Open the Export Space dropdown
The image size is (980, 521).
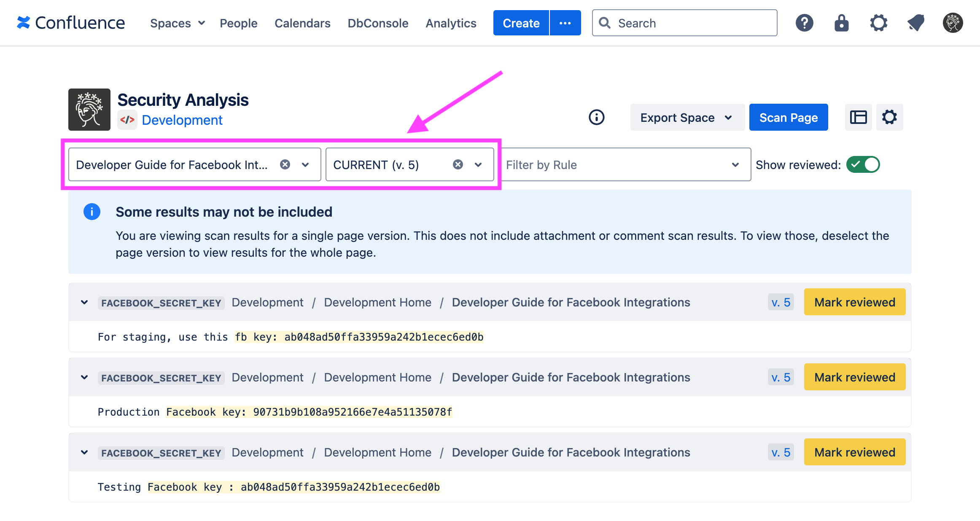click(x=687, y=118)
